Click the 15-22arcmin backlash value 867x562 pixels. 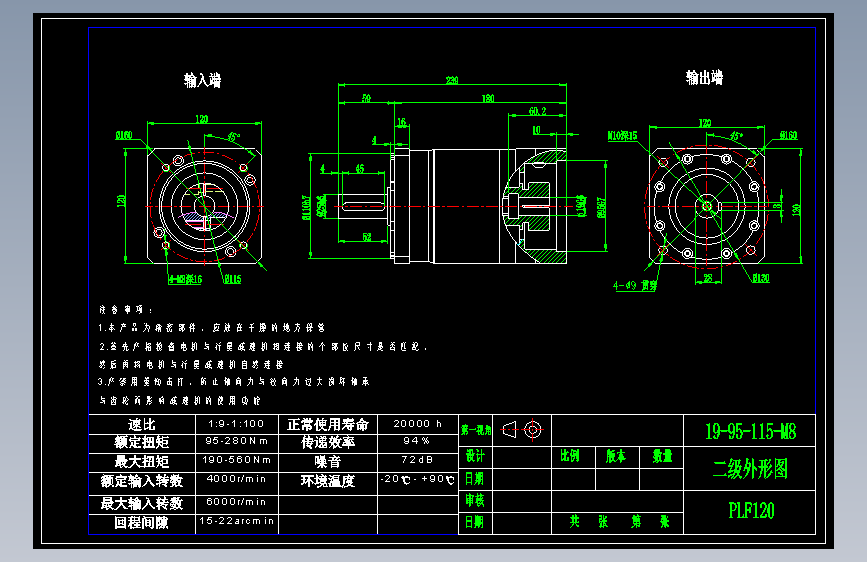click(x=237, y=521)
